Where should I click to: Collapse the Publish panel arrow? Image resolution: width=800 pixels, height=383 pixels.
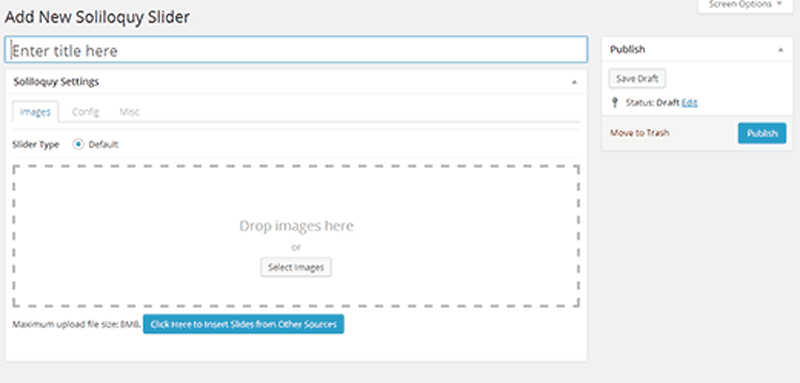tap(781, 50)
